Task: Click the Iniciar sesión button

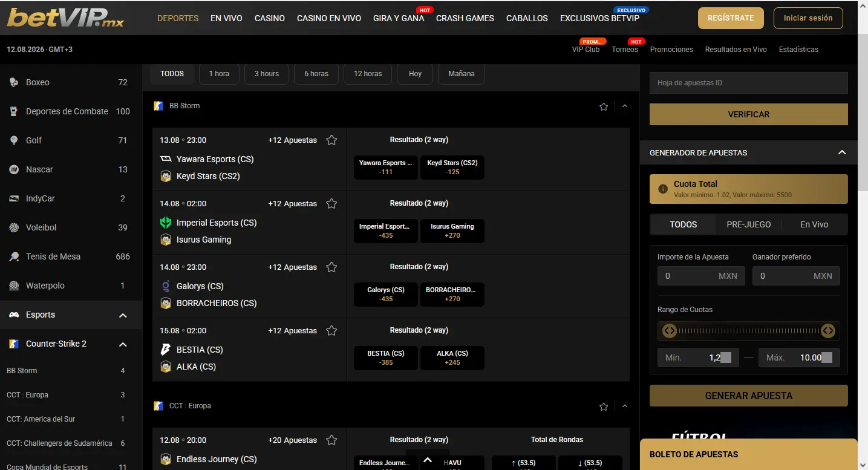Action: (x=808, y=18)
